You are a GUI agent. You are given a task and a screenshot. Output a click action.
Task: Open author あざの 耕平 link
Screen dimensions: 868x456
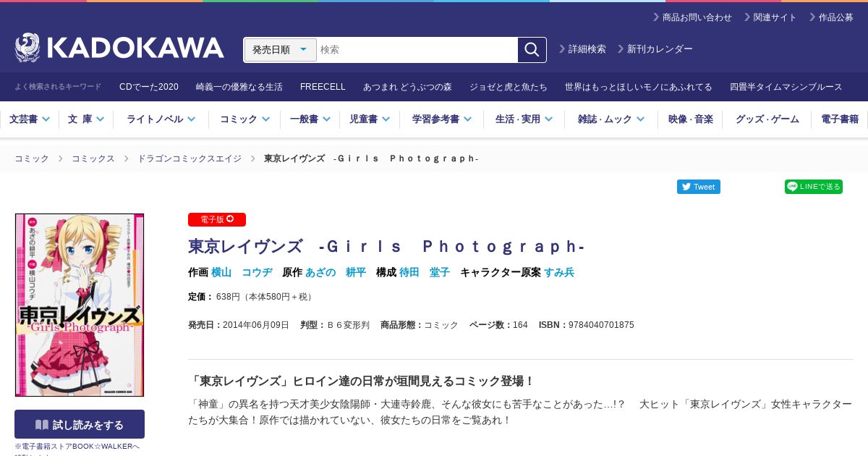(x=336, y=272)
